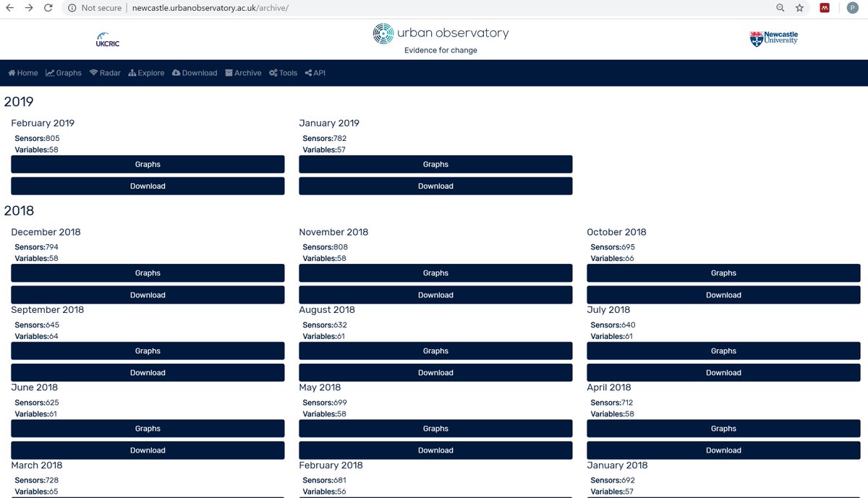868x498 pixels.
Task: Select the March 2018 title
Action: (37, 465)
